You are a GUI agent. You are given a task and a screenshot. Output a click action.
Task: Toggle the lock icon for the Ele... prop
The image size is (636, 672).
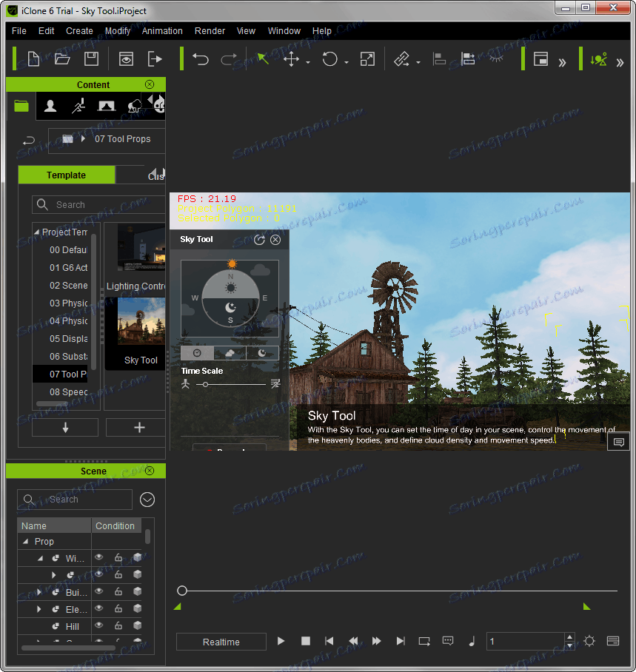pyautogui.click(x=118, y=609)
